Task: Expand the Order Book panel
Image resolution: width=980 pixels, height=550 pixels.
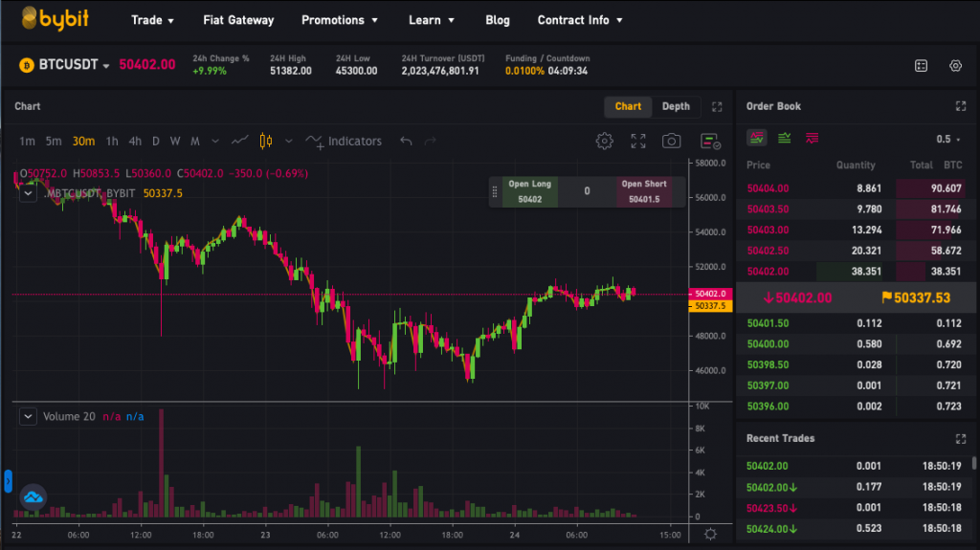Action: point(961,106)
